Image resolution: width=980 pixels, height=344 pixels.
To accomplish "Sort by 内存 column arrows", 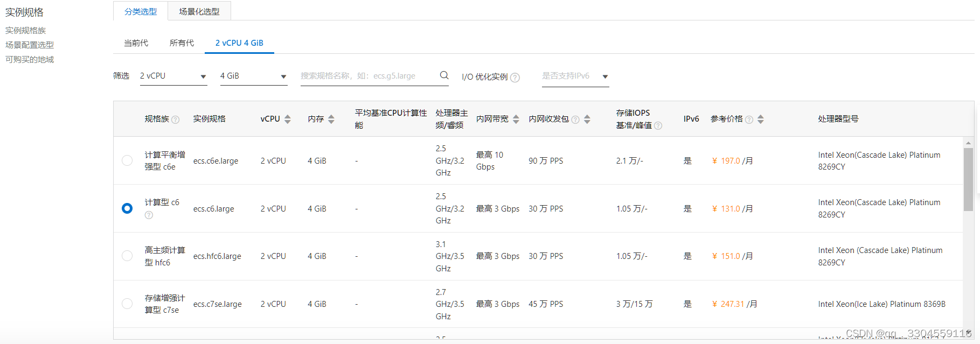I will click(331, 119).
